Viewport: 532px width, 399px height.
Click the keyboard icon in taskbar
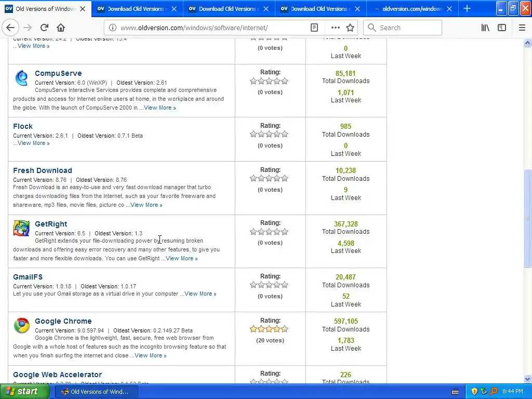(x=455, y=392)
